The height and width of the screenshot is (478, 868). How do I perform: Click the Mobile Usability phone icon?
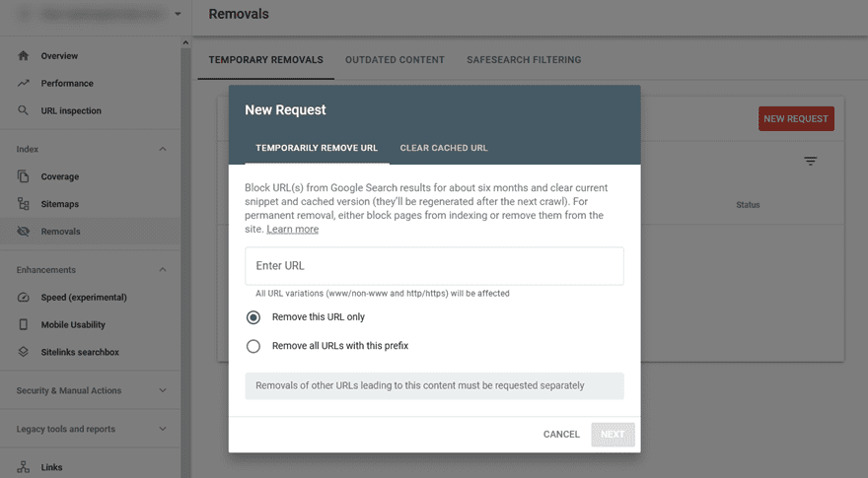pos(24,324)
